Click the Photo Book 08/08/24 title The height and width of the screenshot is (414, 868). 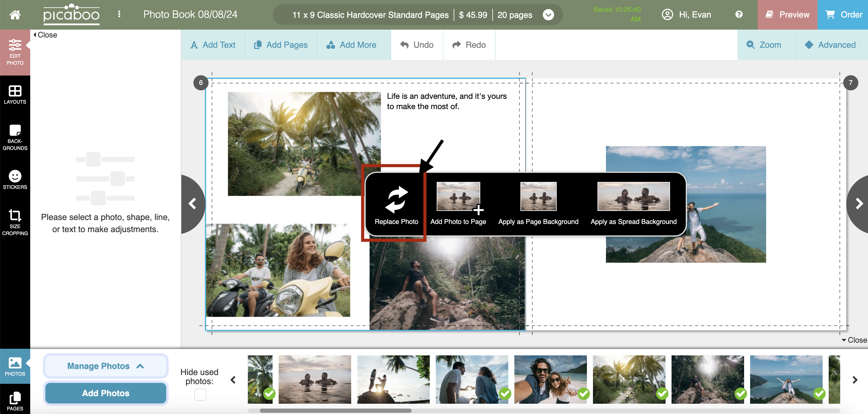pyautogui.click(x=190, y=15)
